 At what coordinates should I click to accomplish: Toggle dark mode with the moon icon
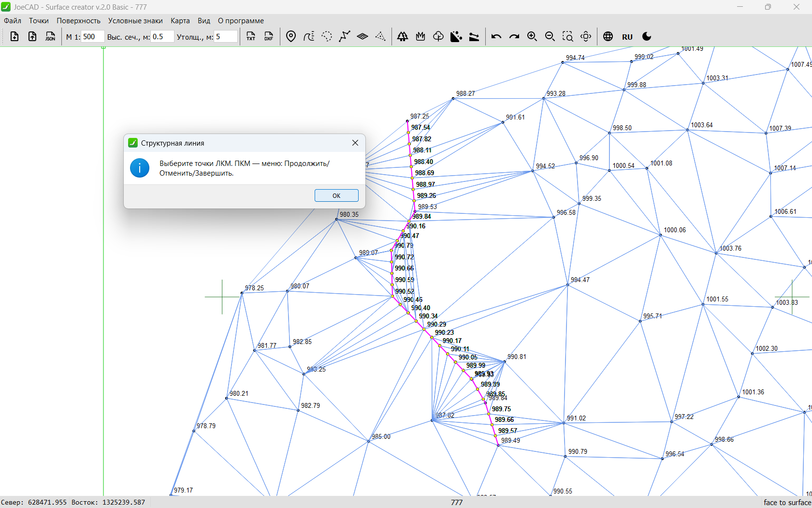[647, 37]
